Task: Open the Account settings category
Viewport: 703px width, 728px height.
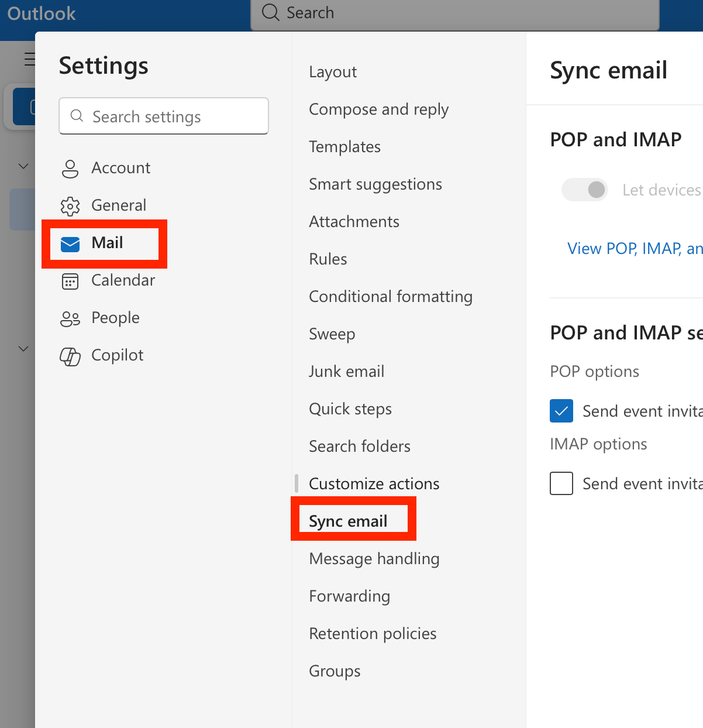Action: (105, 168)
